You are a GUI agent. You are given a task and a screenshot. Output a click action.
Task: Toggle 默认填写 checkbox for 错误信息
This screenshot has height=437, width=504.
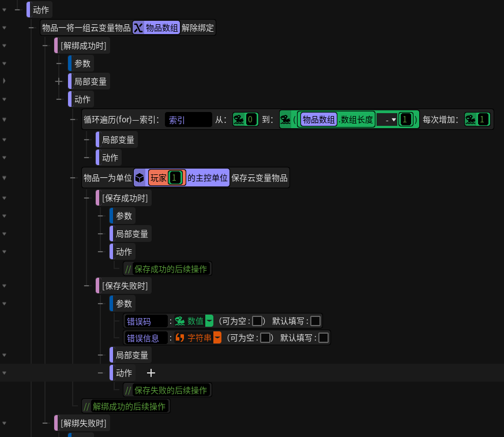click(324, 338)
